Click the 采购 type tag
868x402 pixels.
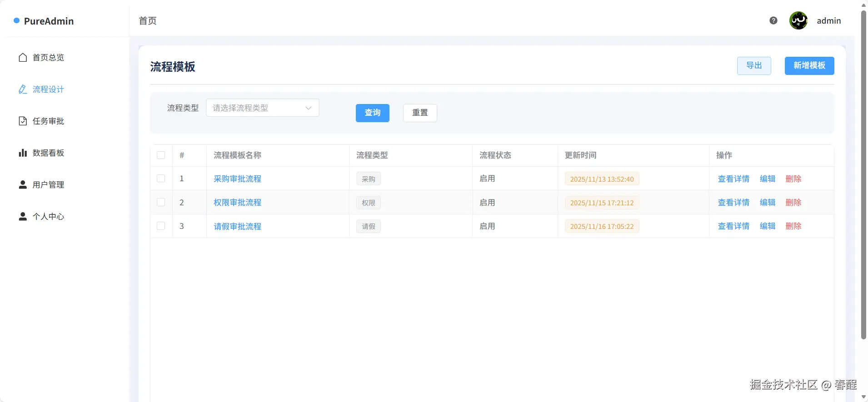pos(369,179)
